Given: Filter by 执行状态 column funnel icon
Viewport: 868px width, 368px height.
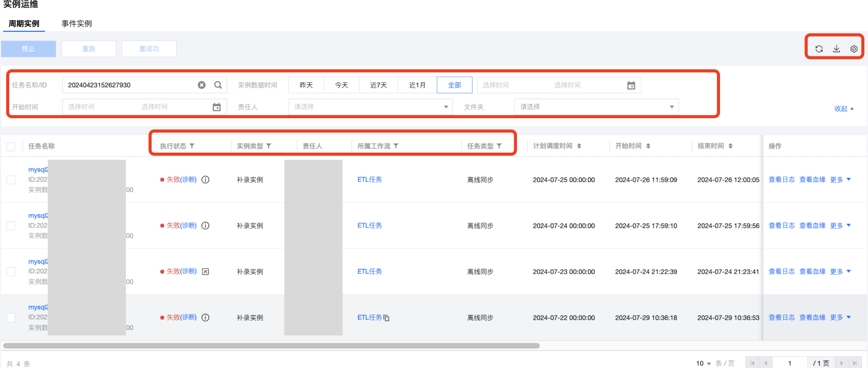Looking at the screenshot, I should point(192,146).
